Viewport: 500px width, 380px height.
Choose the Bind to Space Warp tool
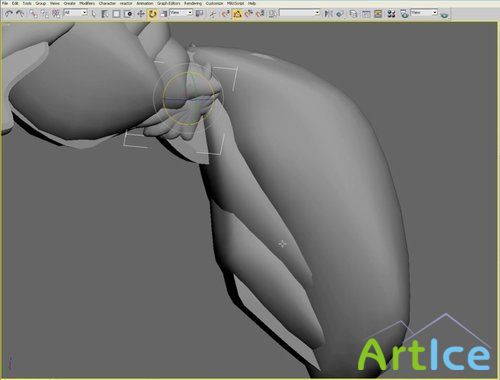coord(56,14)
